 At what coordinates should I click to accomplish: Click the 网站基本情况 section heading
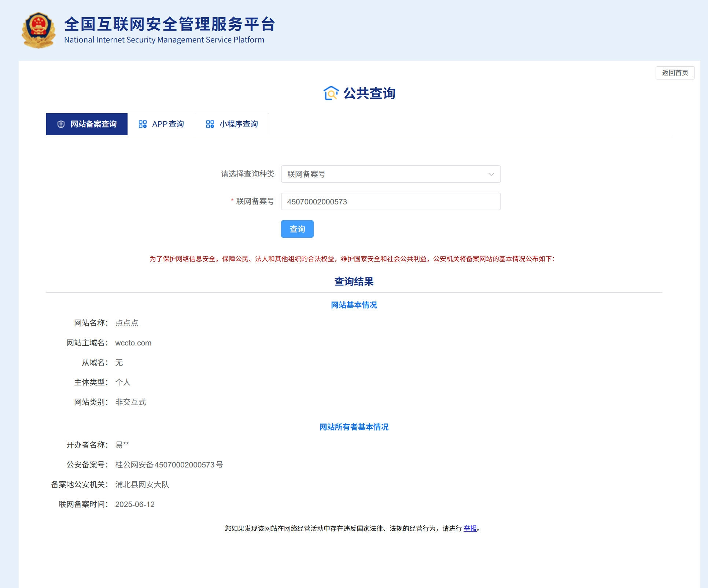point(354,305)
